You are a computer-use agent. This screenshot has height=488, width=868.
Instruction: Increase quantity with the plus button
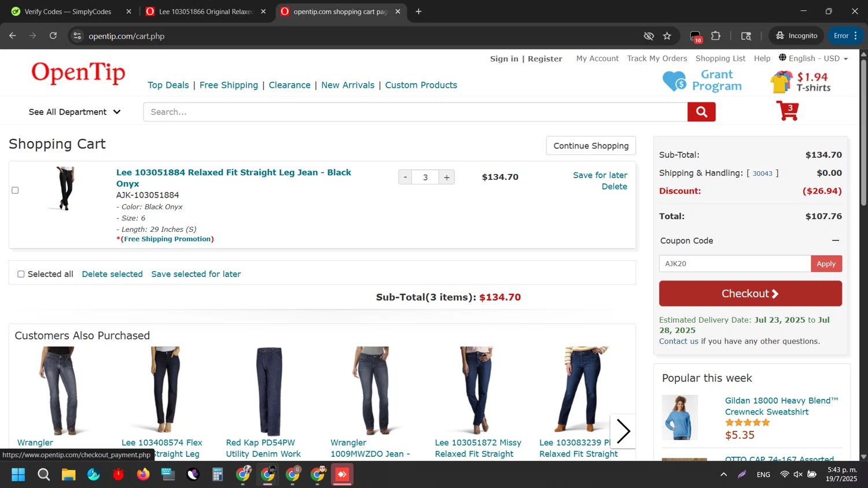pyautogui.click(x=447, y=178)
